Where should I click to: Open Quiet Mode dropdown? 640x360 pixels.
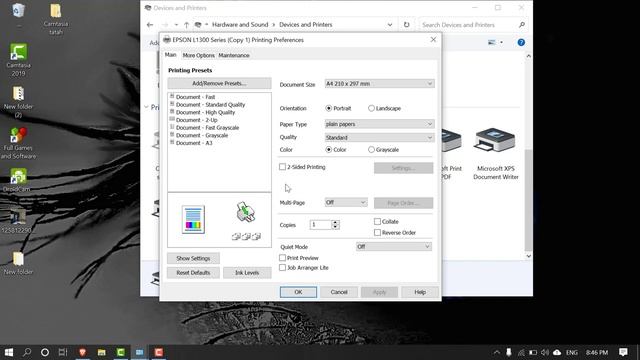393,247
